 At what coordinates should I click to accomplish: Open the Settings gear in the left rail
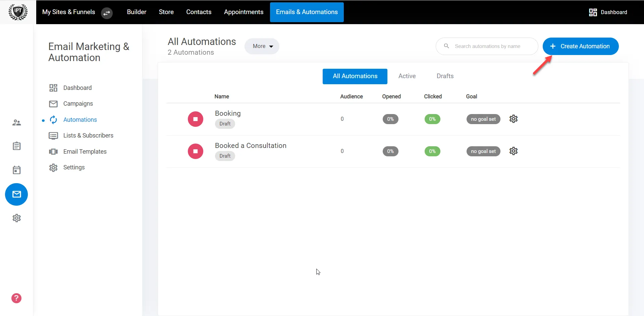pyautogui.click(x=16, y=218)
